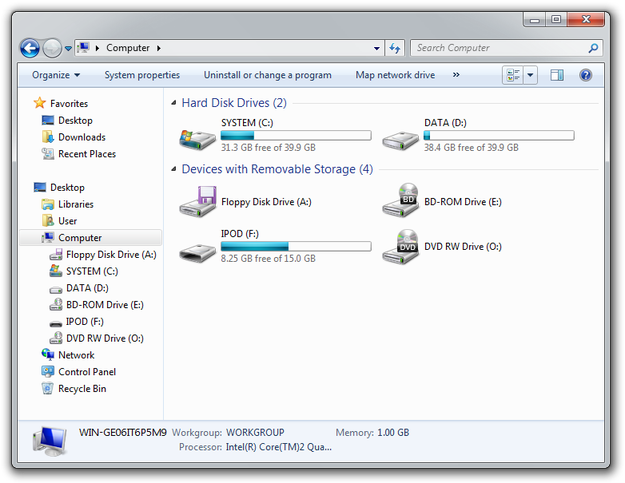Select the IPOD (F:) drive icon
The image size is (625, 483).
[x=197, y=253]
